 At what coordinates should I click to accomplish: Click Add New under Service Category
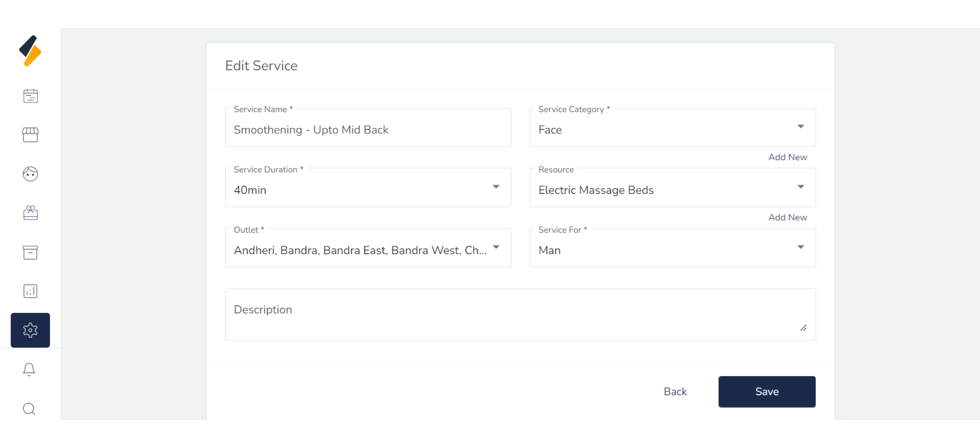coord(787,157)
